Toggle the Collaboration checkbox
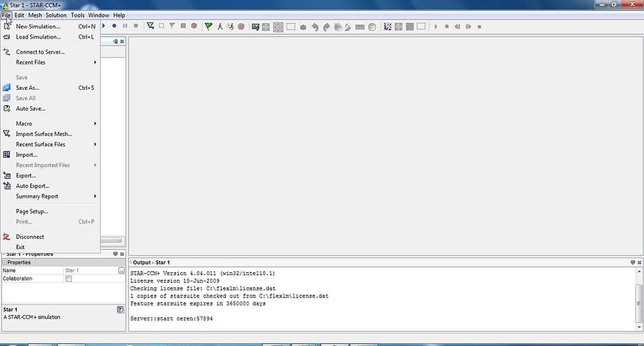This screenshot has height=346, width=644. [x=69, y=279]
